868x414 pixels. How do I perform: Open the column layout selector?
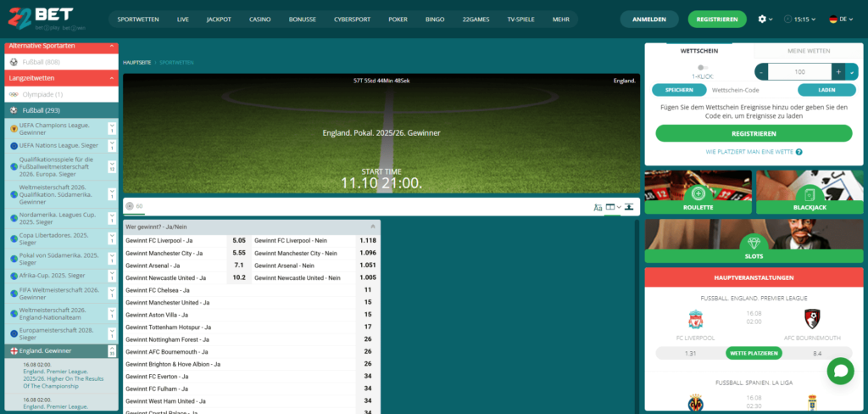614,207
